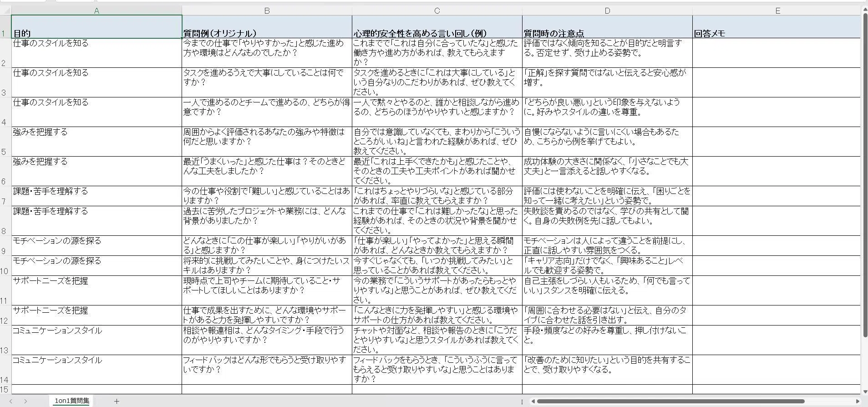Viewport: 868px width, 407px height.
Task: Select cell モチベーションの源を探る in row 9
Action: pyautogui.click(x=96, y=245)
